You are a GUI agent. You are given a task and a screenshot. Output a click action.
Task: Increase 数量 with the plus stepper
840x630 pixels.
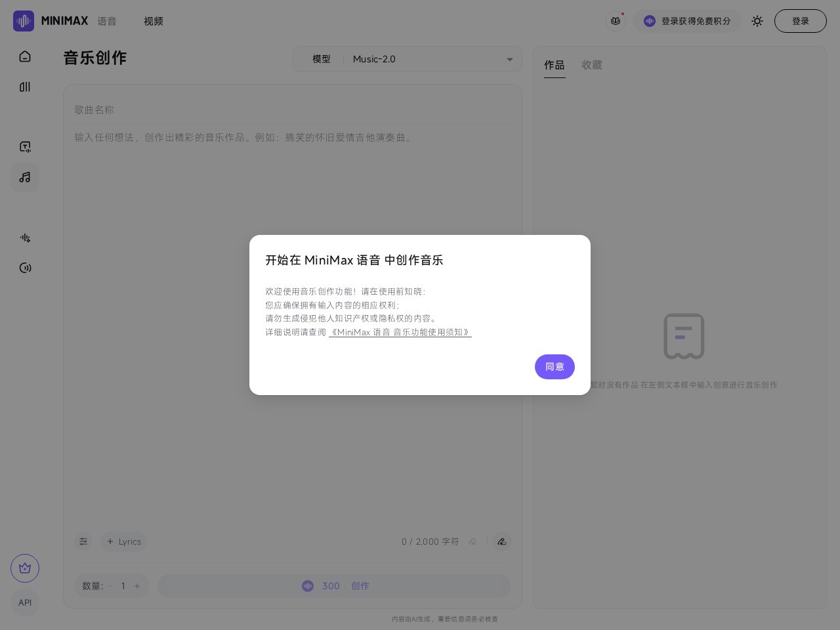(137, 586)
